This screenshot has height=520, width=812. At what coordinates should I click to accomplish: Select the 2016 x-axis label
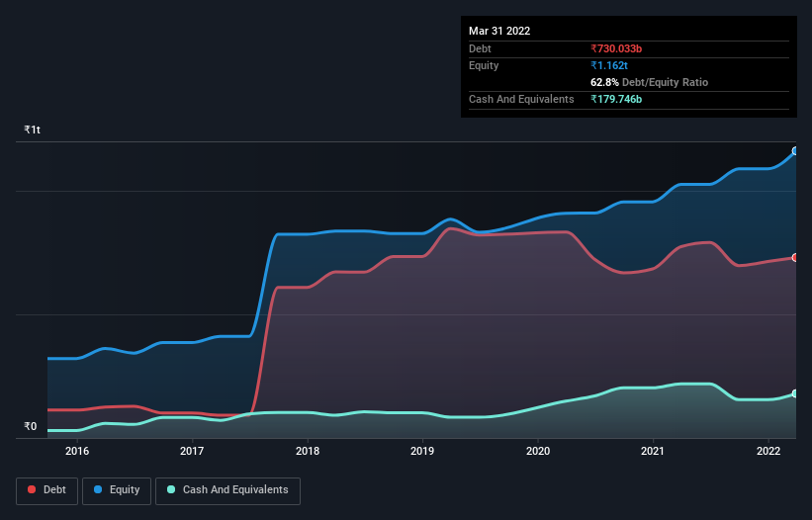pos(77,451)
